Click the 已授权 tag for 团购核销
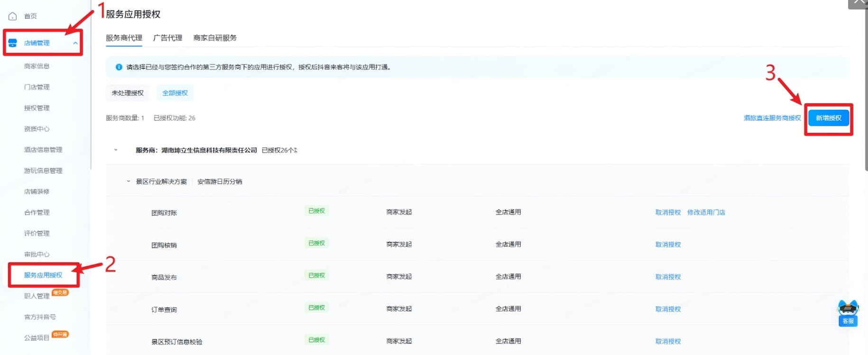 tap(316, 243)
